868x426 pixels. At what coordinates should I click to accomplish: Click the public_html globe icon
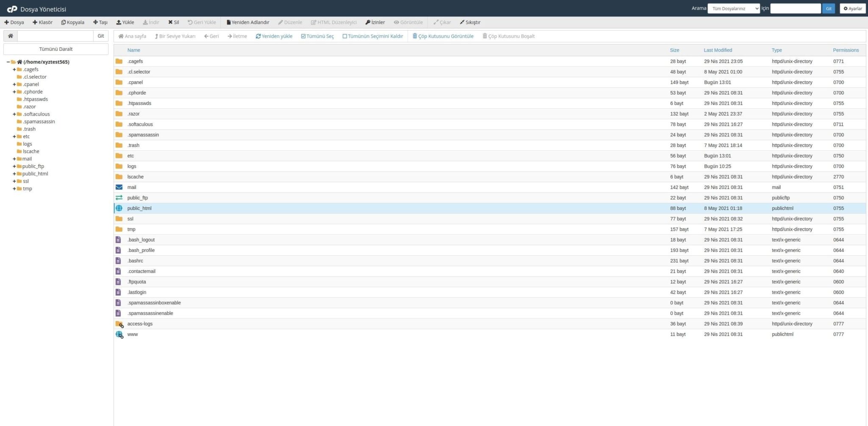(119, 208)
